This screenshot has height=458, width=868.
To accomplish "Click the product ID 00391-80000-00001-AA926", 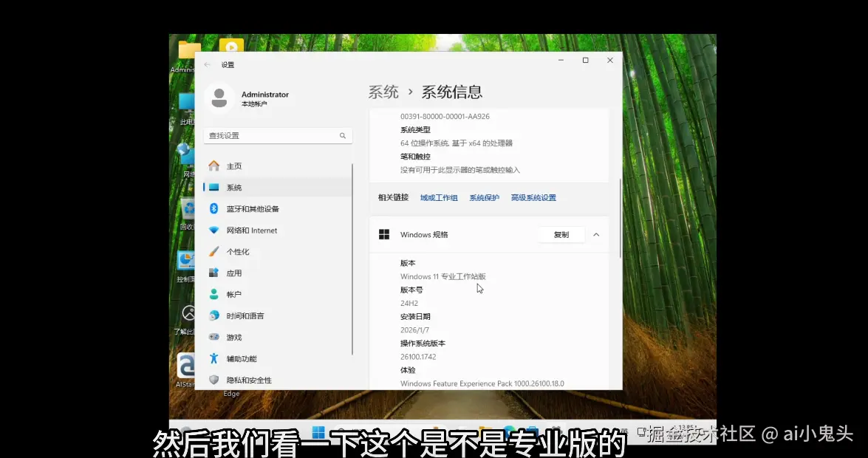I will coord(445,116).
